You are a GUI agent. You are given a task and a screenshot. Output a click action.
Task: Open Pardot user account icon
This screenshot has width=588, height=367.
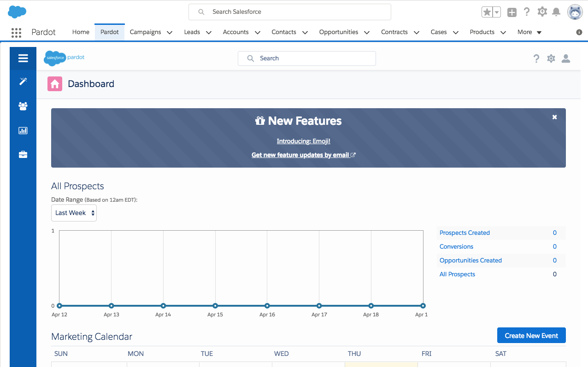[x=566, y=58]
